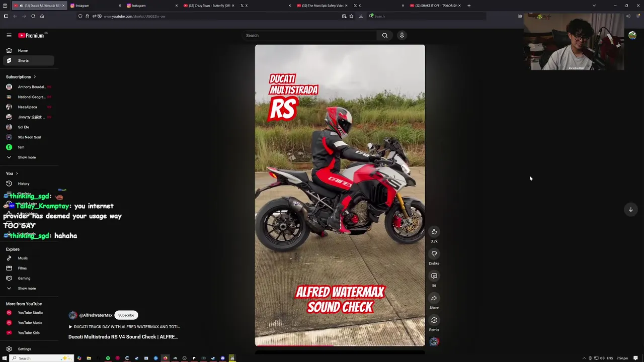Open Discord from the taskbar
Screen dimensions: 644x362
pos(222,358)
